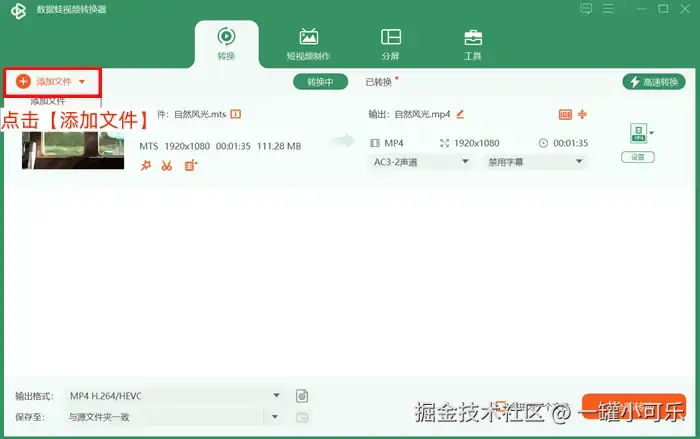Viewport: 700px width, 439px height.
Task: Expand the Save-to folder dropdown
Action: point(275,417)
